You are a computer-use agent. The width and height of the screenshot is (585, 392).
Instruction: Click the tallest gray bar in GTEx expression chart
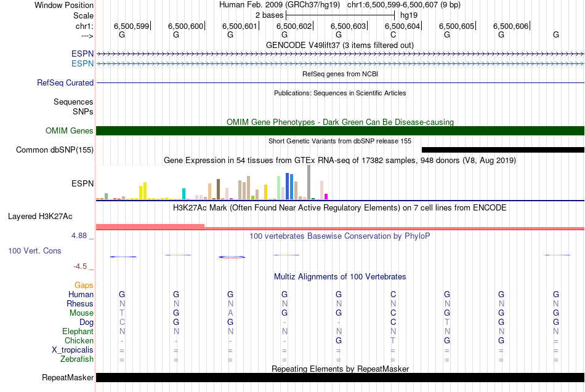tap(309, 182)
